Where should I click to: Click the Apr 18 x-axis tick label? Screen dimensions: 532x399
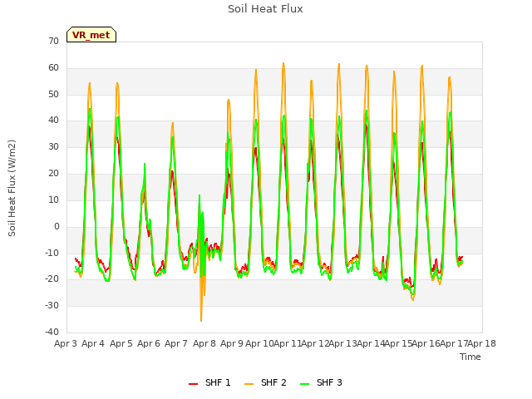click(482, 343)
